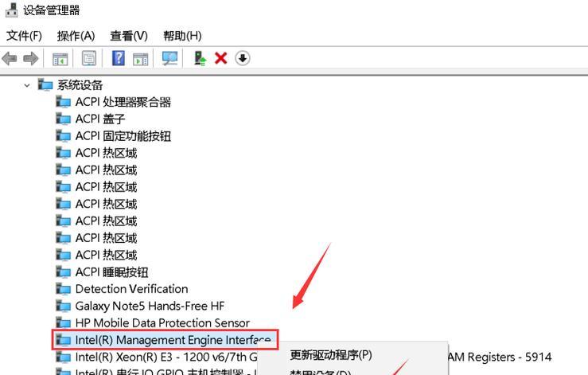Image resolution: width=588 pixels, height=375 pixels.
Task: Click the icon beside Detection Verification
Action: tap(64, 289)
